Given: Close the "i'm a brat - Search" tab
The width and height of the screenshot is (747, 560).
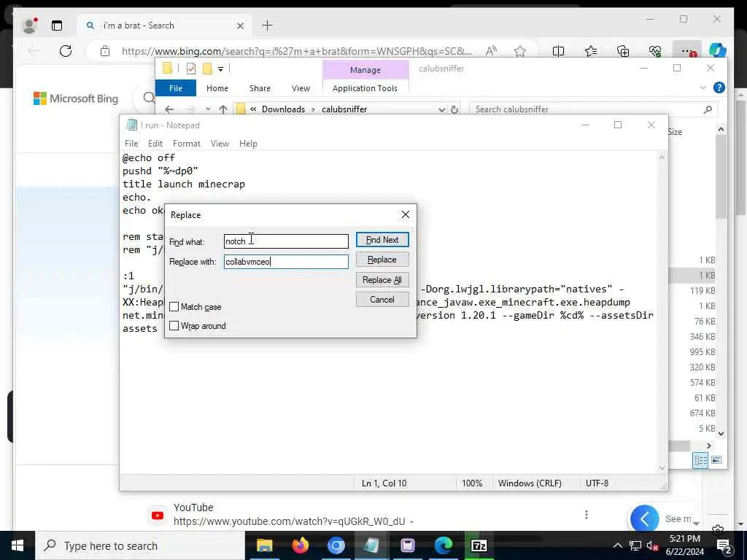Looking at the screenshot, I should pyautogui.click(x=241, y=26).
